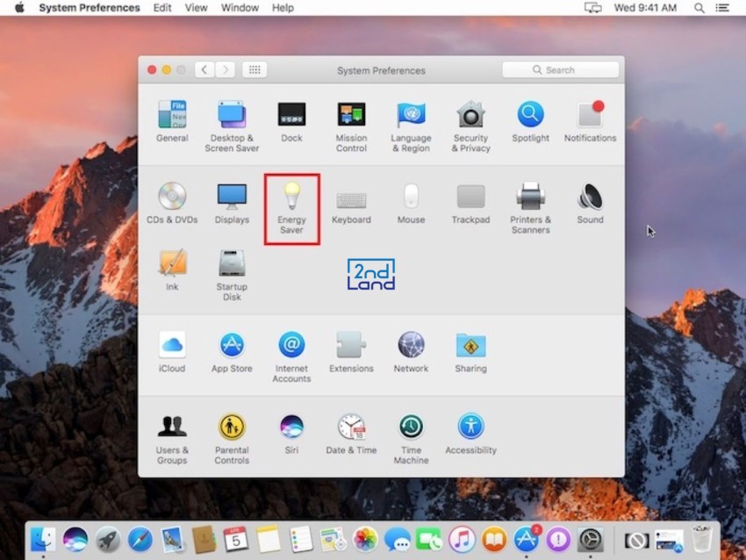Open System Preferences gear in Dock
Image resolution: width=746 pixels, height=560 pixels.
coord(591,540)
